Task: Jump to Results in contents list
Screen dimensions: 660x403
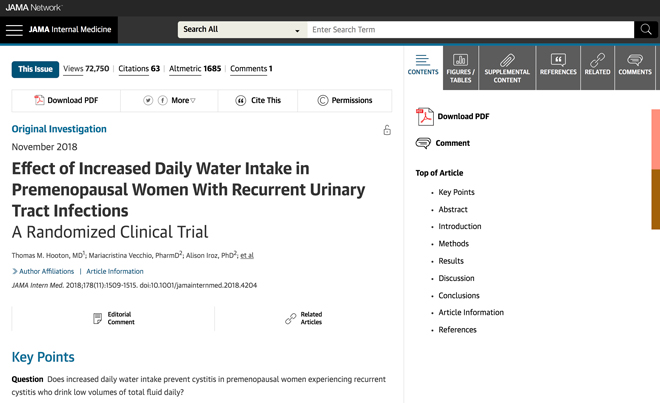Action: [x=451, y=261]
